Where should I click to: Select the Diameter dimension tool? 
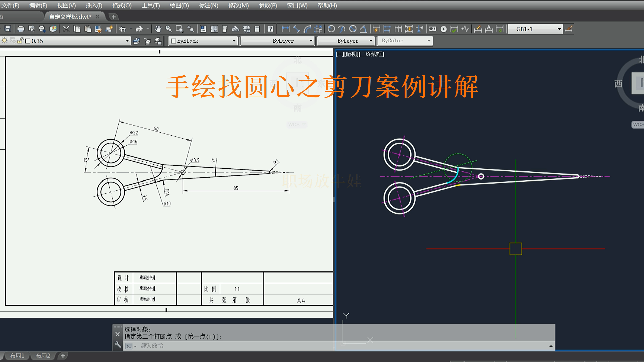click(353, 29)
